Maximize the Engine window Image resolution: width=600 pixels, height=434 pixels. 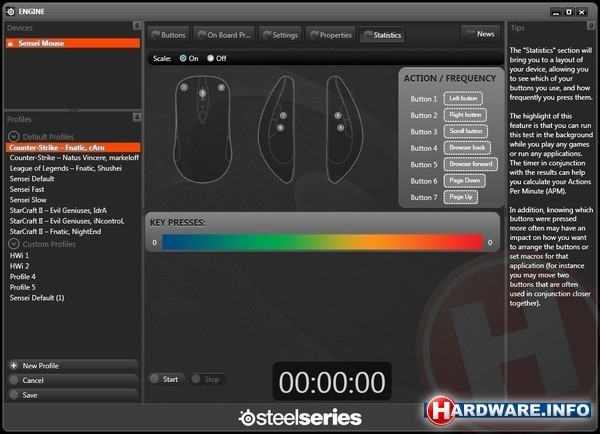[569, 12]
